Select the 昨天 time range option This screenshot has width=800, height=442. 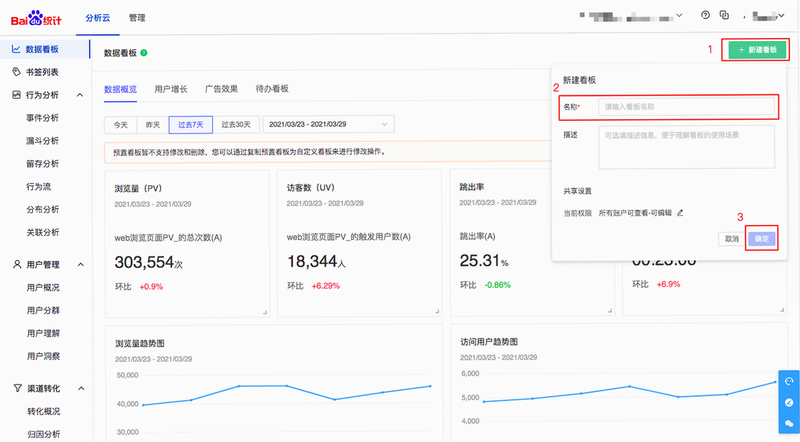point(153,125)
